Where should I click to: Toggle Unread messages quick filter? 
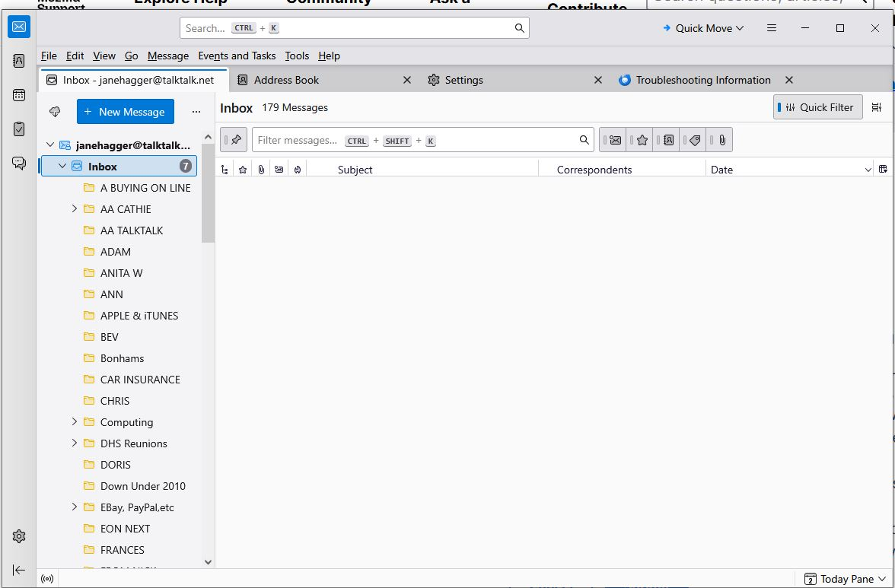tap(613, 140)
